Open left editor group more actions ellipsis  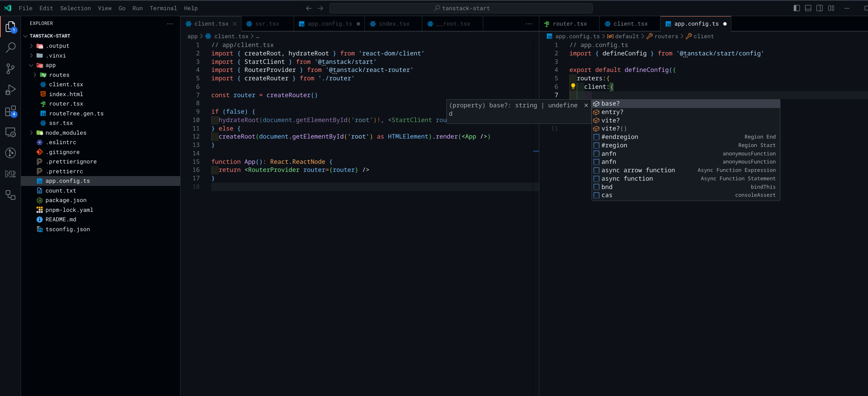point(529,24)
